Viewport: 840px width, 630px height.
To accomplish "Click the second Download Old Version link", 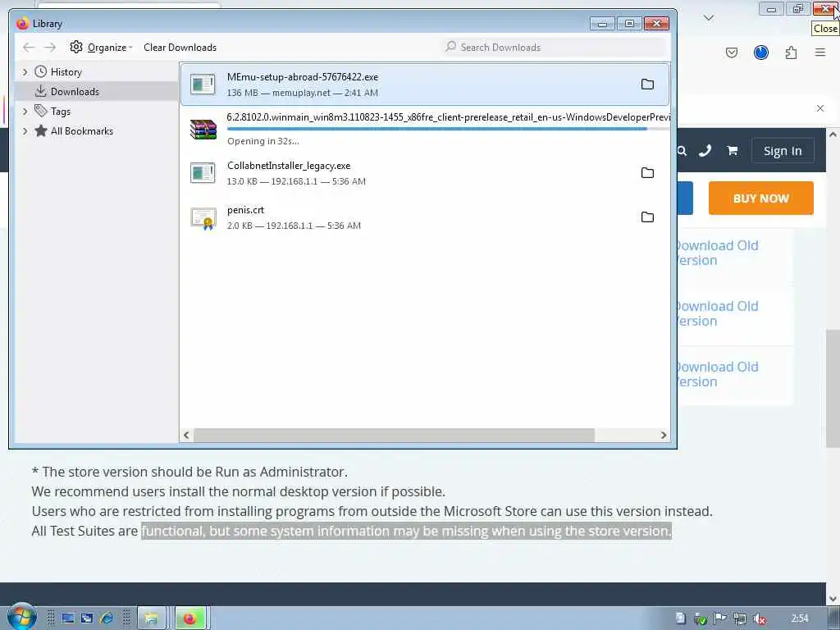I will pyautogui.click(x=717, y=313).
